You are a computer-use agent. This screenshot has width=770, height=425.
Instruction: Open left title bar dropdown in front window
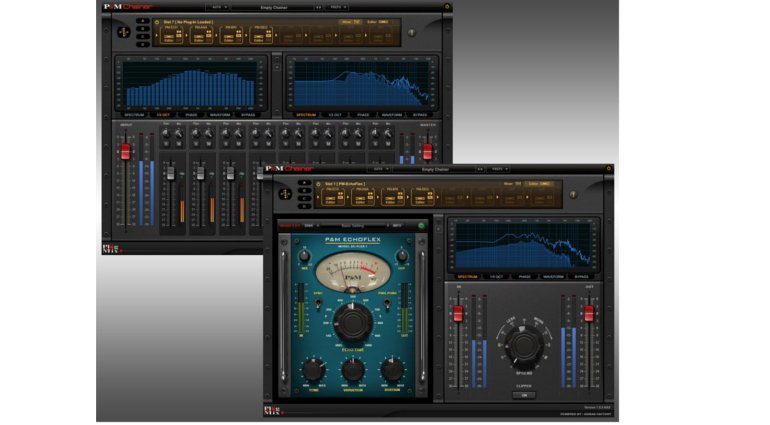click(x=380, y=169)
